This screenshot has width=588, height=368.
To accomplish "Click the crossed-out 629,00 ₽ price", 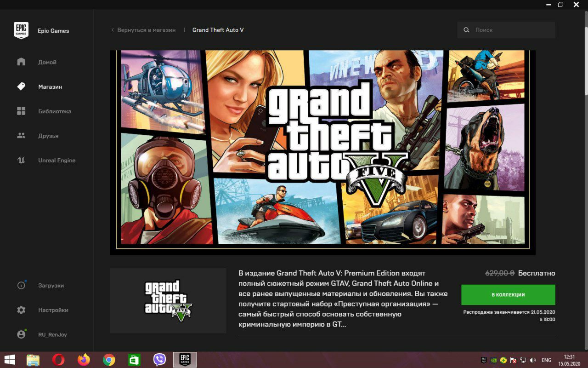I will (500, 273).
